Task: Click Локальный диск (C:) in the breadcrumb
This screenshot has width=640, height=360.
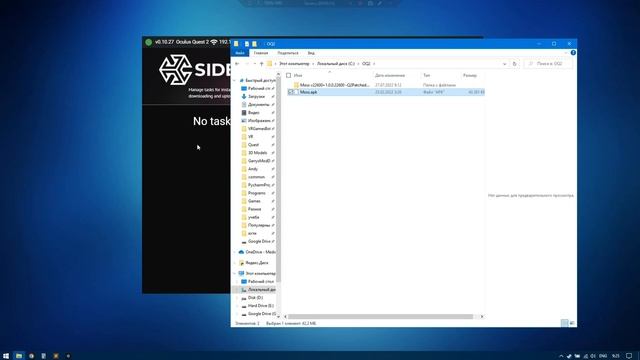Action: (x=336, y=64)
